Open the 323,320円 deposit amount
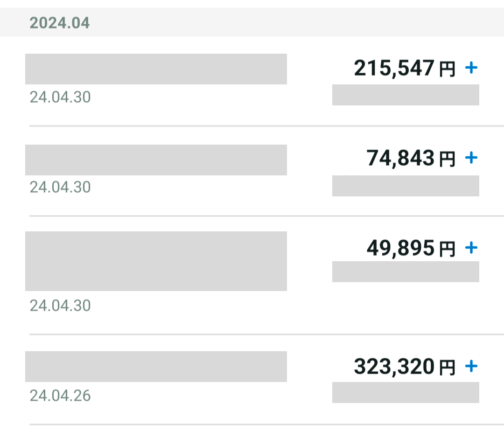The height and width of the screenshot is (431, 504). coord(404,367)
